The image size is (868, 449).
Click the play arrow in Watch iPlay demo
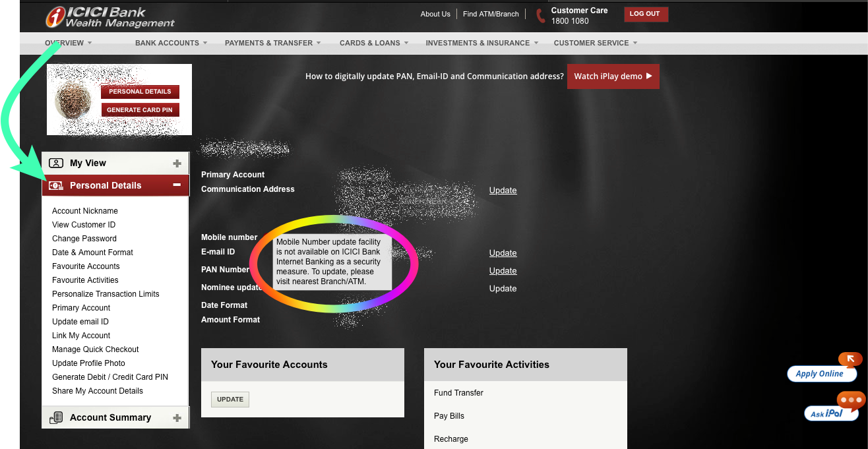tap(649, 76)
